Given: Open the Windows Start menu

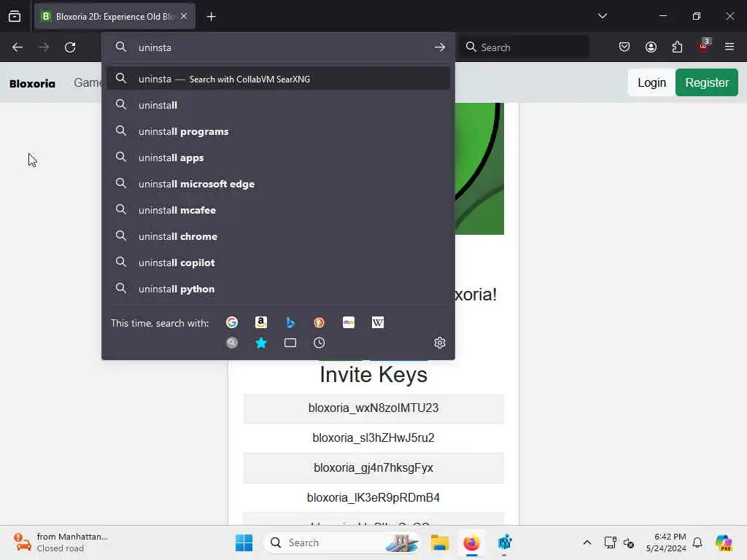Looking at the screenshot, I should pyautogui.click(x=244, y=542).
